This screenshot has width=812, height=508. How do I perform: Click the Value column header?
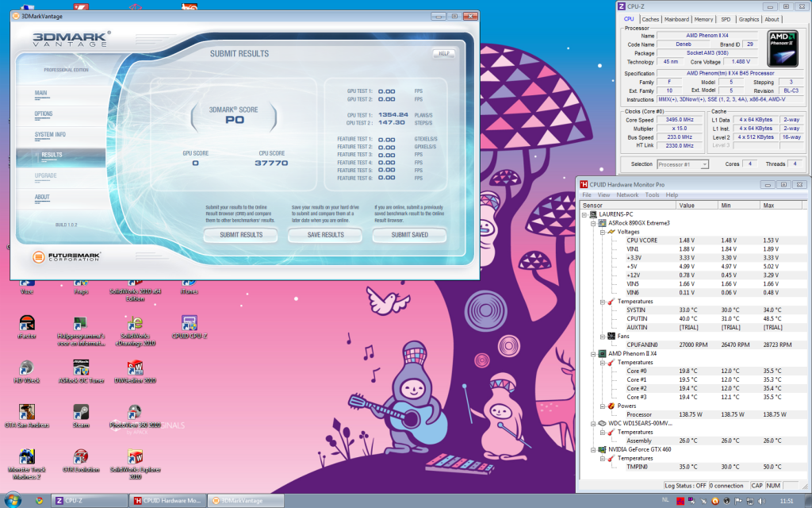(x=697, y=206)
